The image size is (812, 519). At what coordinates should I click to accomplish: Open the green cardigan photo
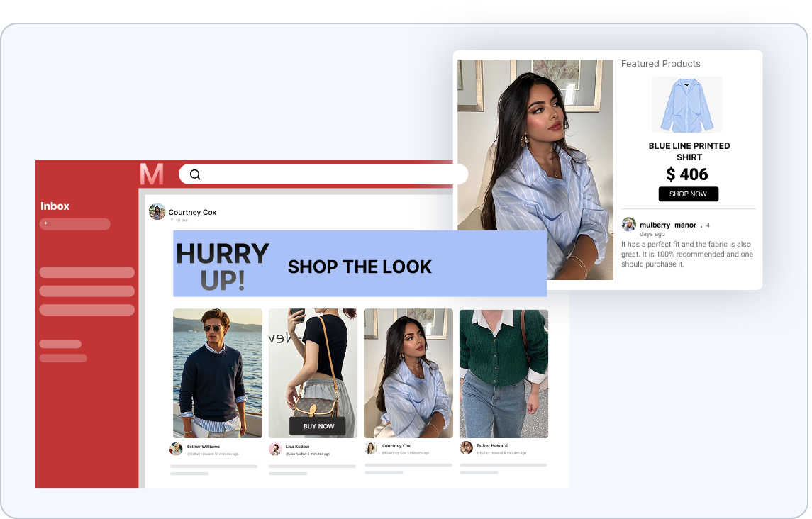point(504,374)
